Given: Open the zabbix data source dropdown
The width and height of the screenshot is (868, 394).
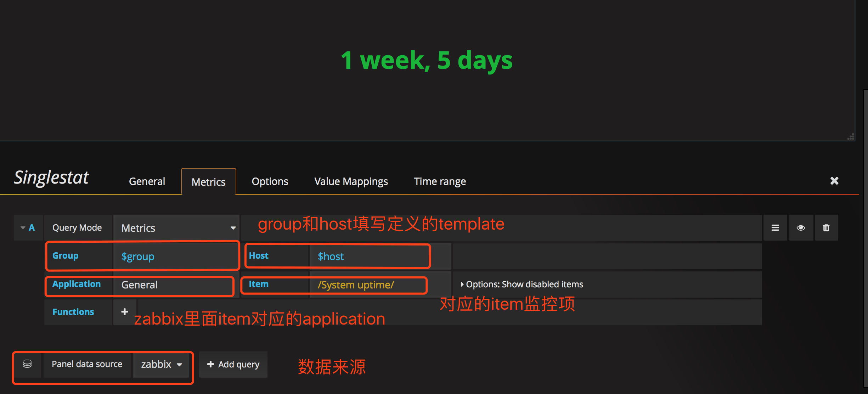Looking at the screenshot, I should [161, 364].
